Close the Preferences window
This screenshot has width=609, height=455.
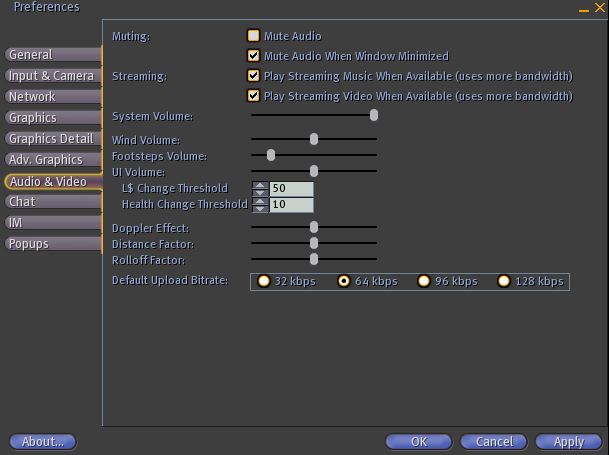[x=598, y=8]
